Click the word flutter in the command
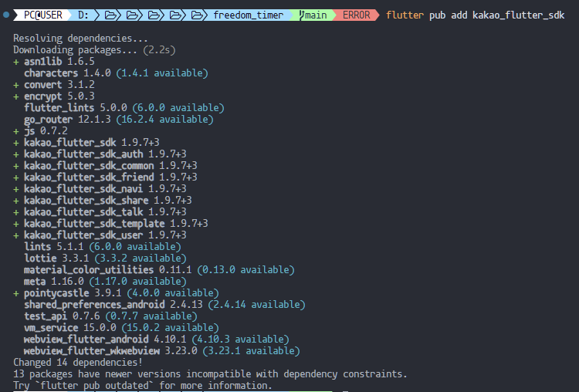This screenshot has width=579, height=392. (405, 15)
